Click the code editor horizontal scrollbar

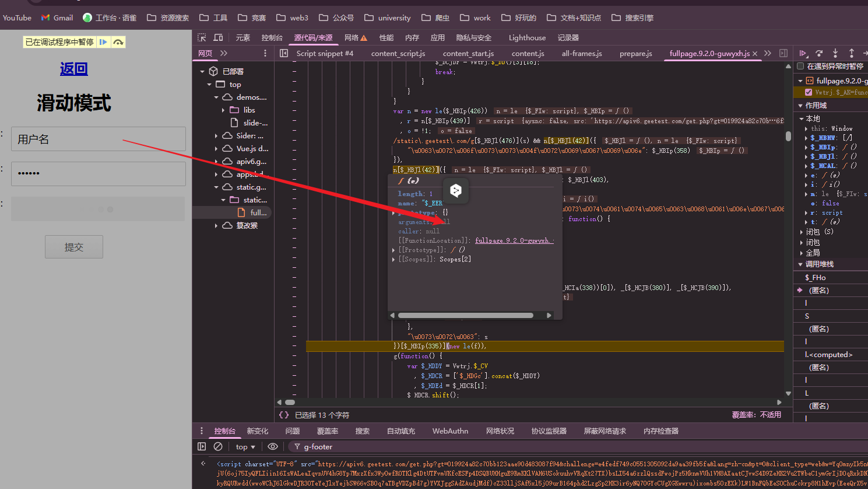pyautogui.click(x=290, y=402)
